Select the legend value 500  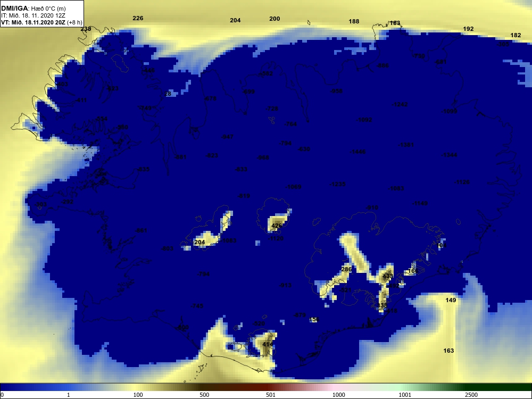(x=204, y=395)
